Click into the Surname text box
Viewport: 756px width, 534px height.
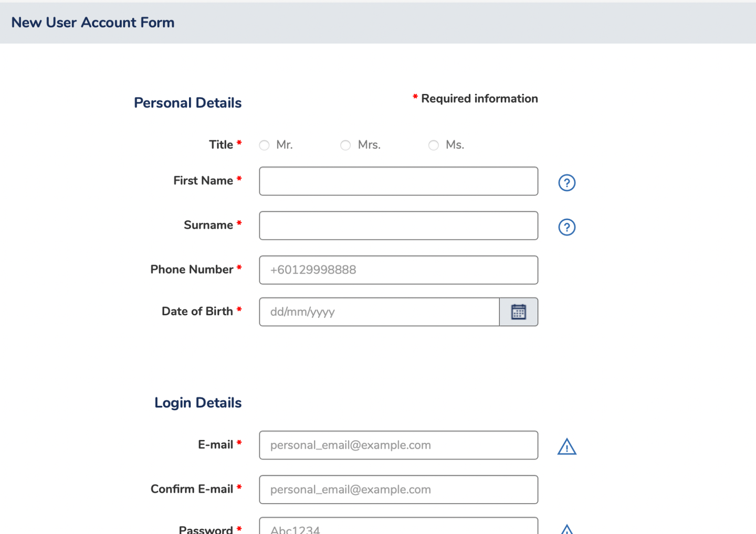click(398, 226)
